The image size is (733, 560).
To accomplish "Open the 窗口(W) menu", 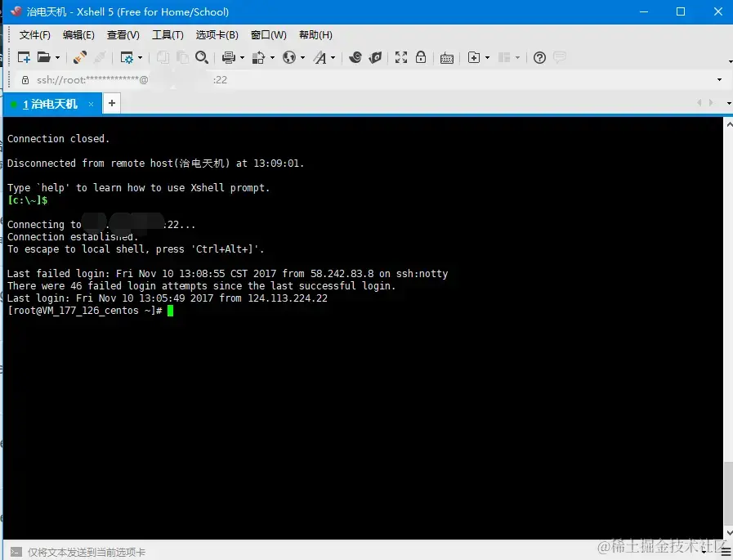I will tap(268, 35).
